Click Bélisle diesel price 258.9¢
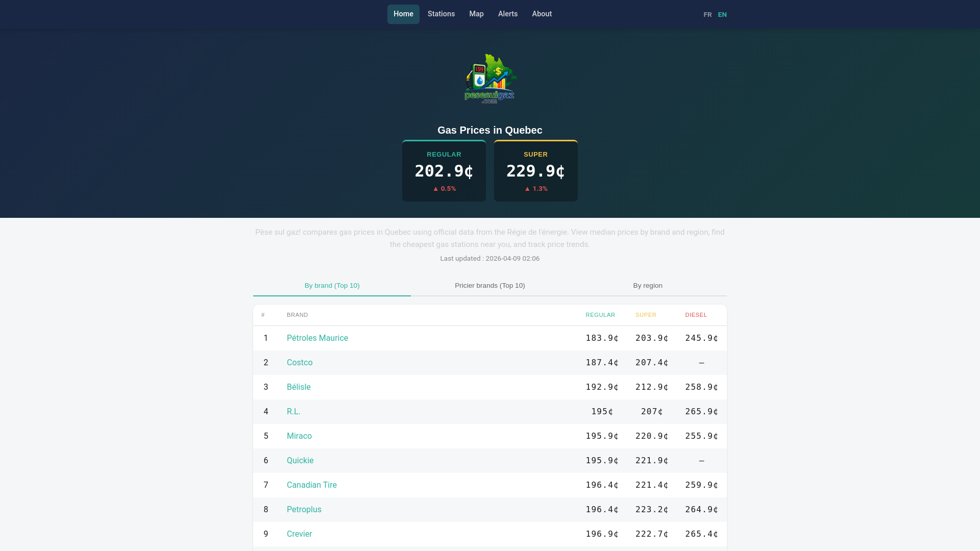Viewport: 980px width, 551px height. pos(702,387)
